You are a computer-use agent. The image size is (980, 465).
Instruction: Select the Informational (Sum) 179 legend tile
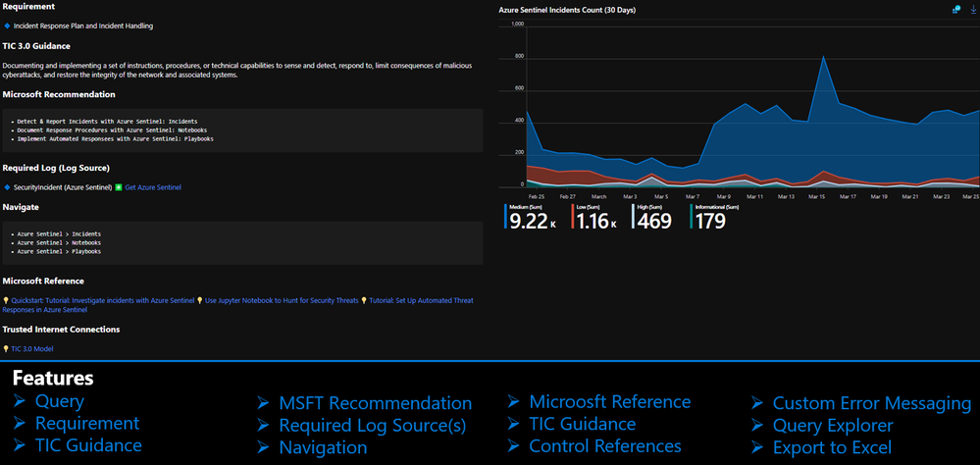coord(714,217)
